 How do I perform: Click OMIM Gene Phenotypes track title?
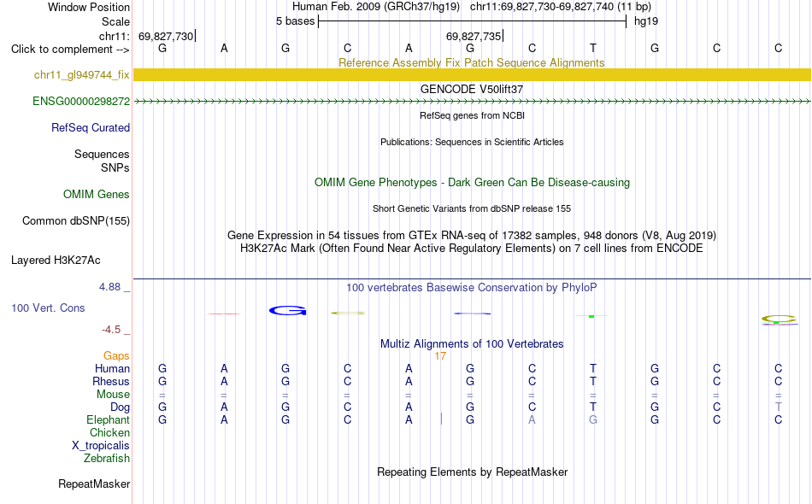tap(473, 182)
